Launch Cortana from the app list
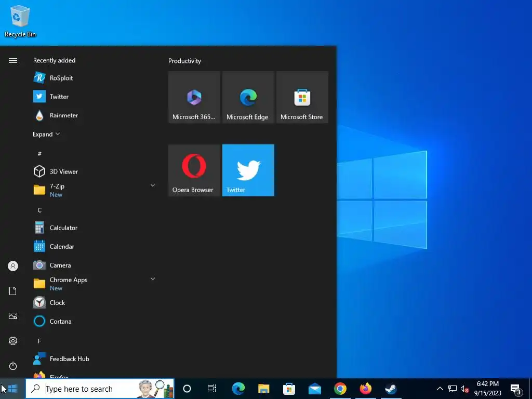The height and width of the screenshot is (399, 532). (x=94, y=321)
